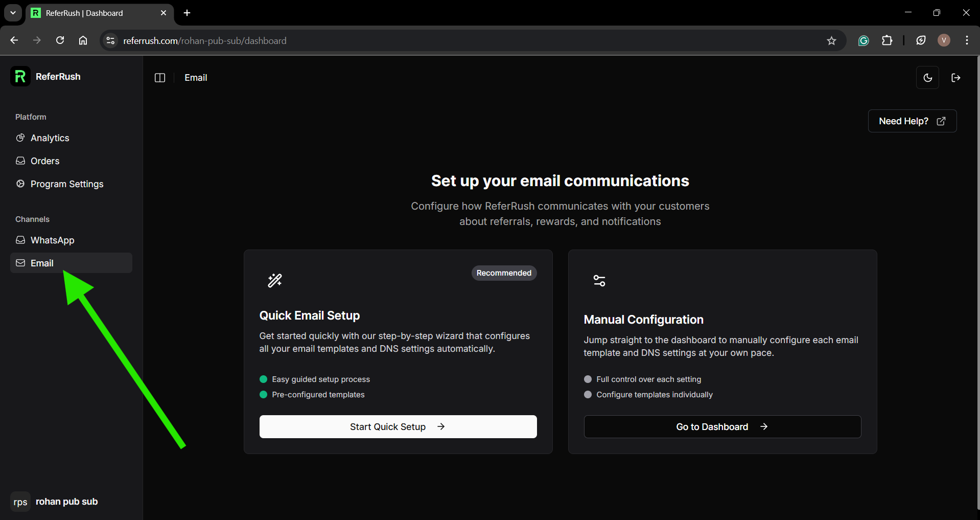The image size is (980, 520).
Task: Click the sliders Manual Configuration icon
Action: (x=599, y=280)
